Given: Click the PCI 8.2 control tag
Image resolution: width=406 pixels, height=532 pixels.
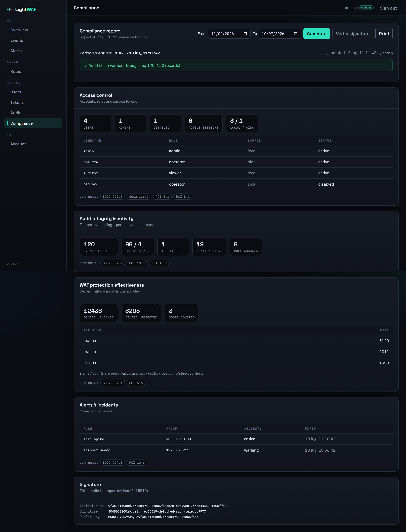Looking at the screenshot, I should (183, 197).
